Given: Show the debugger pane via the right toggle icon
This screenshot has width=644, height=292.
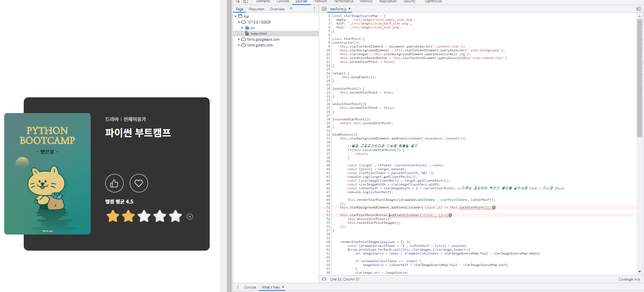Looking at the screenshot, I should click(x=638, y=9).
